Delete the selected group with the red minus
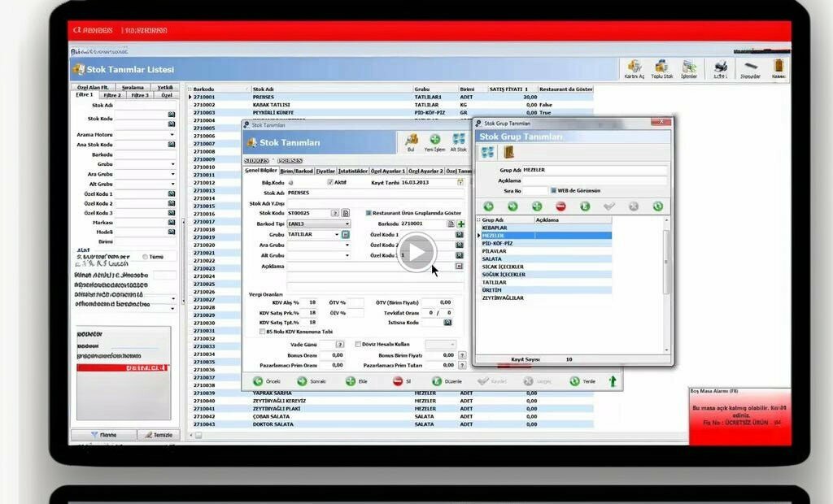 (x=561, y=206)
